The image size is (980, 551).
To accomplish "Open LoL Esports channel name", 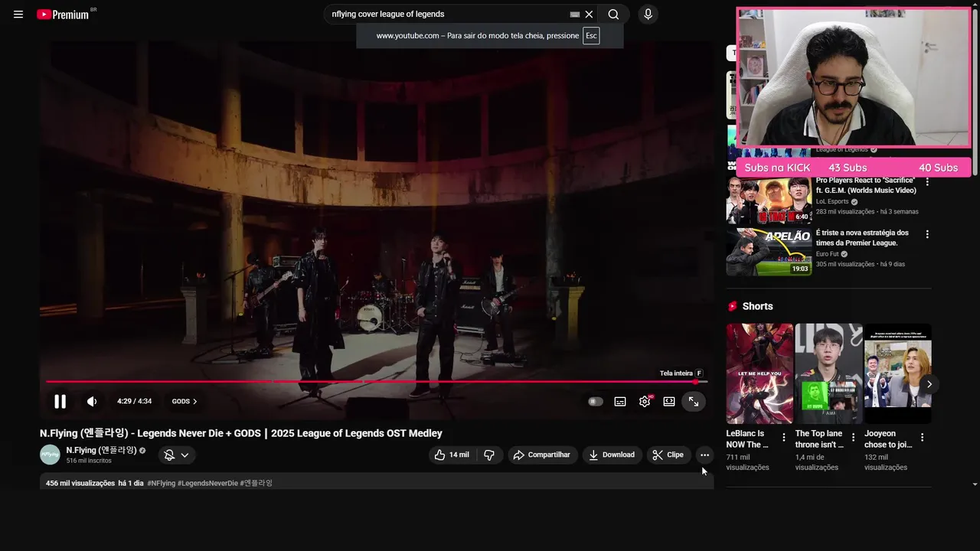I will pos(832,201).
